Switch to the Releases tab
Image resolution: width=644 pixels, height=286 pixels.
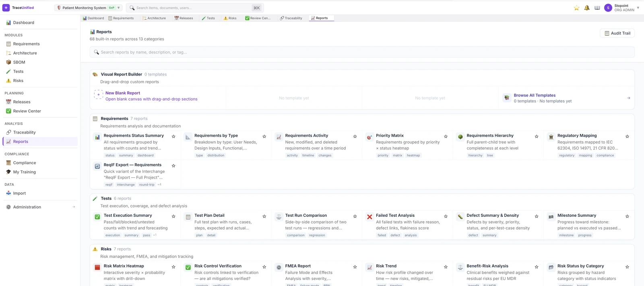tap(184, 18)
